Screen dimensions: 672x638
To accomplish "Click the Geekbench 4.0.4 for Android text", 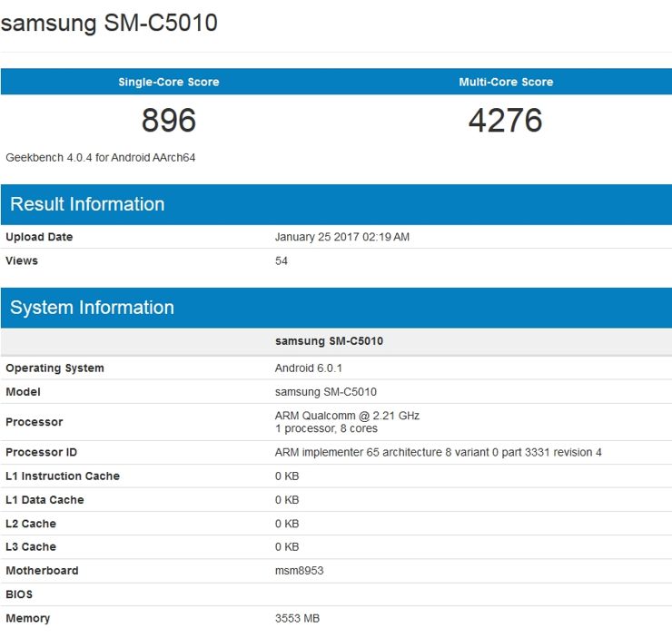I will pyautogui.click(x=100, y=157).
